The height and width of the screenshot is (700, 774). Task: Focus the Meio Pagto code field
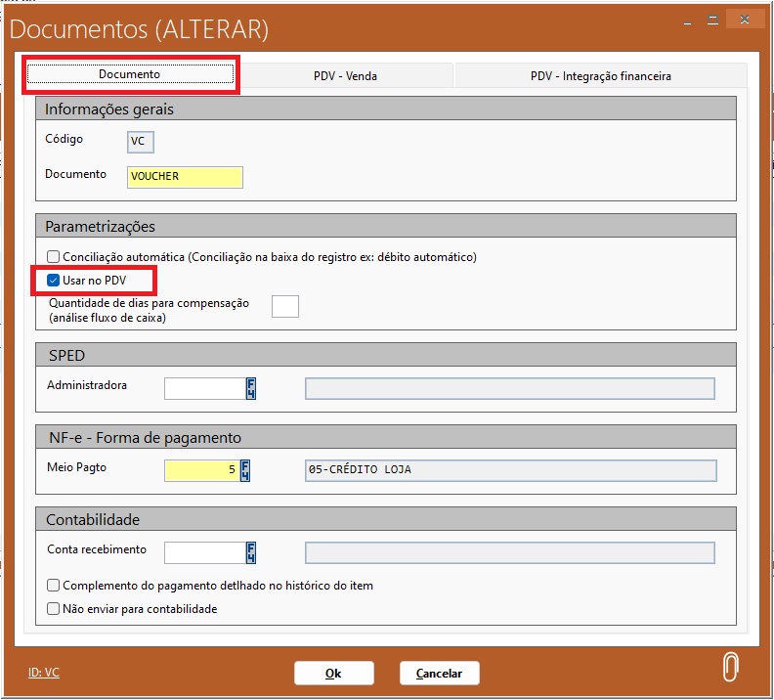coord(201,470)
